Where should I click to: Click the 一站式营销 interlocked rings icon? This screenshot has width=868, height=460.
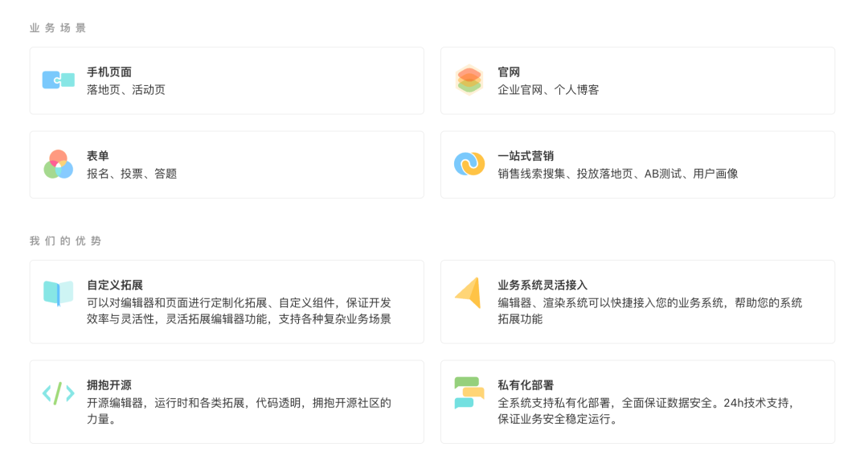click(x=469, y=164)
